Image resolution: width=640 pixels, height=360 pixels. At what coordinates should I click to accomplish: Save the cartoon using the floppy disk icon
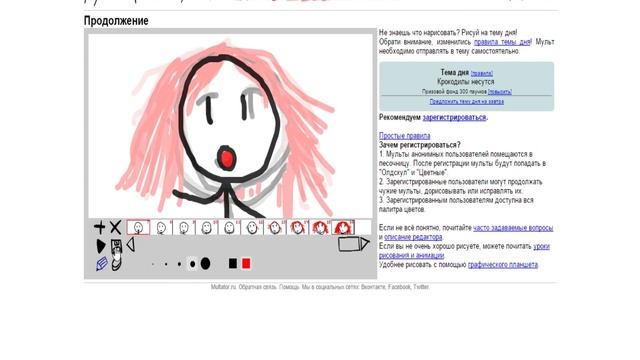(x=116, y=246)
